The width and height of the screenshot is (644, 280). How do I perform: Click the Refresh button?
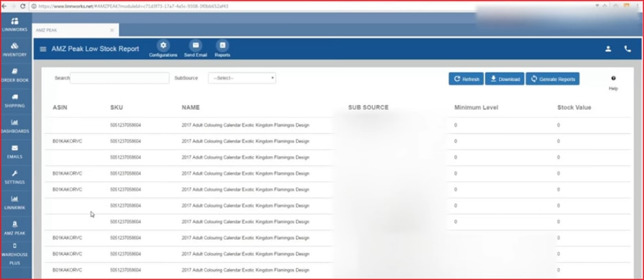click(466, 79)
